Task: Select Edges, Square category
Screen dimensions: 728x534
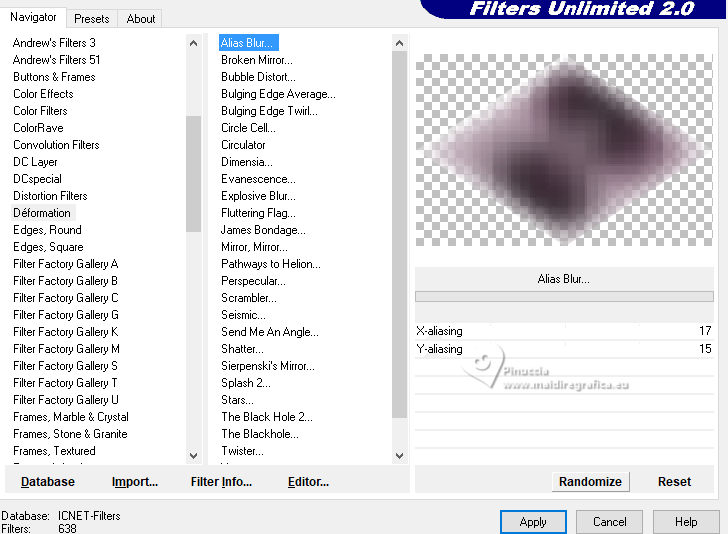Action: point(48,247)
